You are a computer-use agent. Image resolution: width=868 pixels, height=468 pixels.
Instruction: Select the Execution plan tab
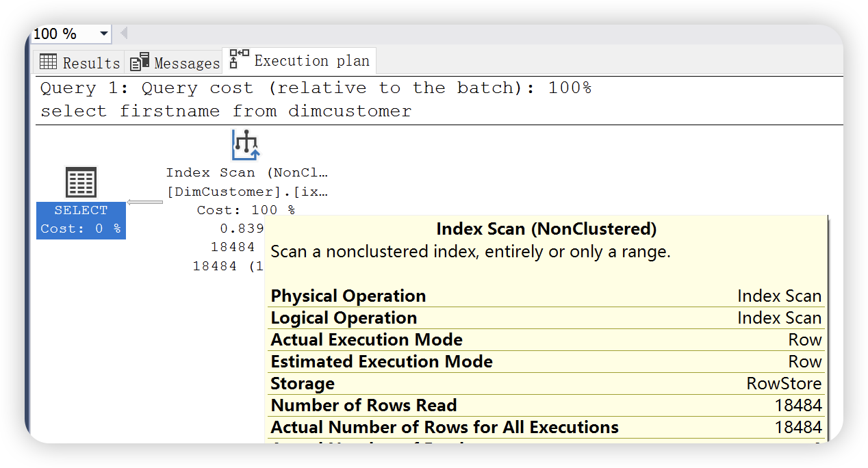[x=300, y=60]
